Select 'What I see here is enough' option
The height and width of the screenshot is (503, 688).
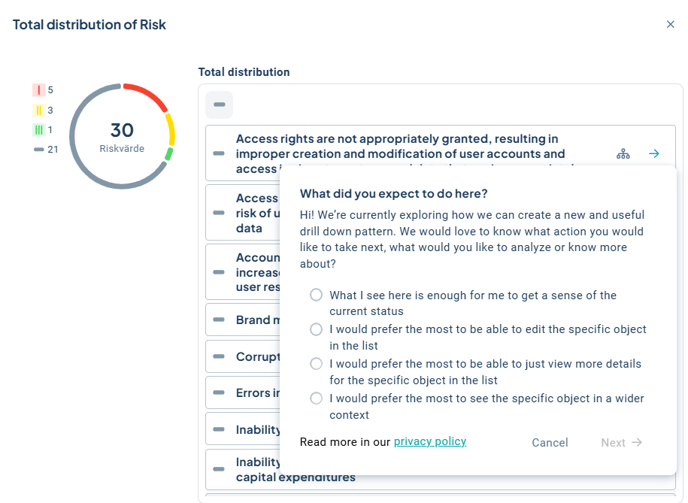click(x=316, y=295)
